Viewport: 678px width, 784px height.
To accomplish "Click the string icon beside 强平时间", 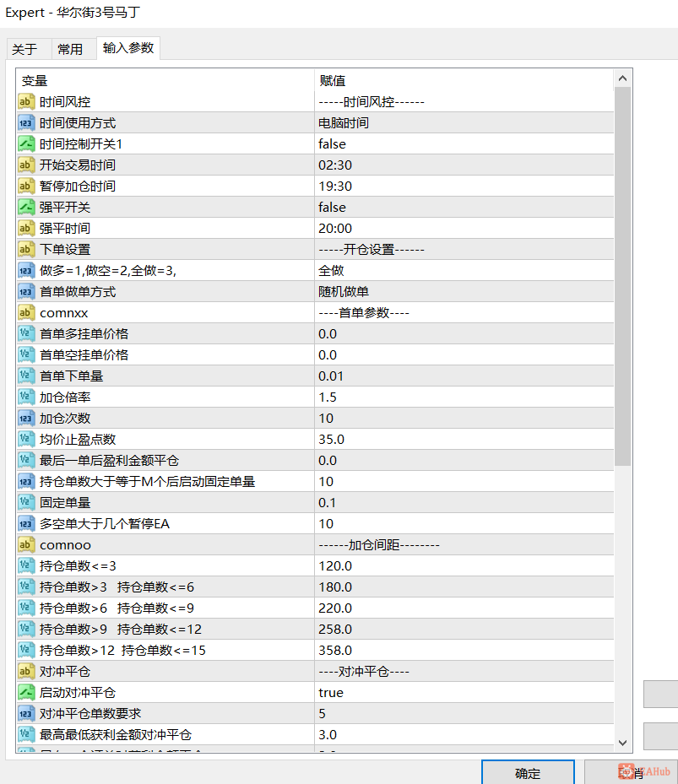I will click(x=26, y=228).
